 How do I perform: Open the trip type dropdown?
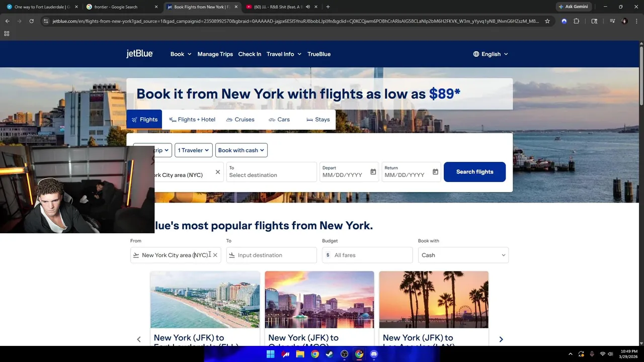click(x=163, y=150)
